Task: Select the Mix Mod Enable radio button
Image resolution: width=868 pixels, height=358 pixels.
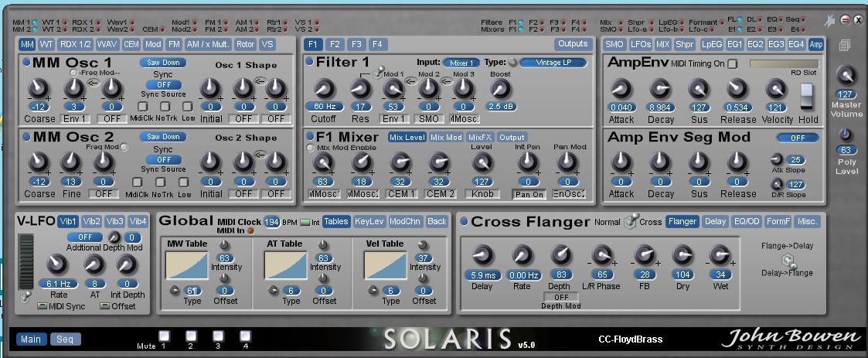Action: click(x=311, y=148)
